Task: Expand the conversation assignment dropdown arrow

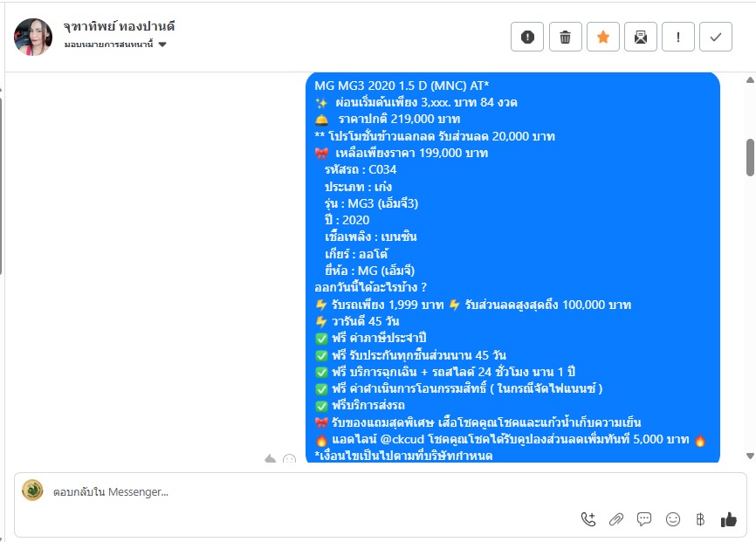Action: (x=162, y=45)
